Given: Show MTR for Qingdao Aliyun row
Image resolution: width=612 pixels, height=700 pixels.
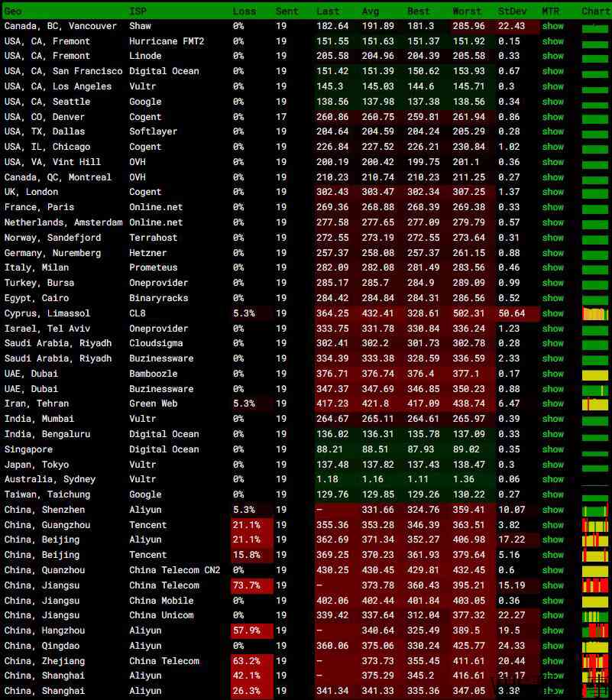Looking at the screenshot, I should coord(553,646).
